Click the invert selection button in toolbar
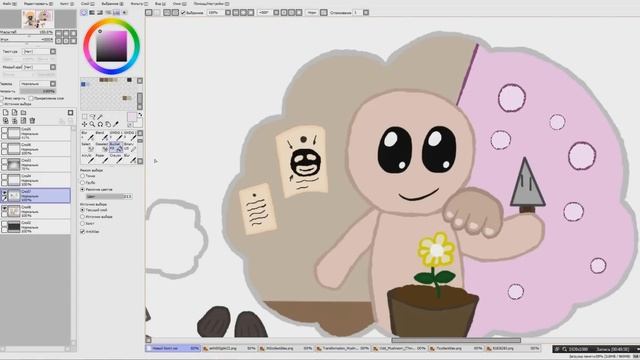This screenshot has height=360, width=640. (175, 13)
